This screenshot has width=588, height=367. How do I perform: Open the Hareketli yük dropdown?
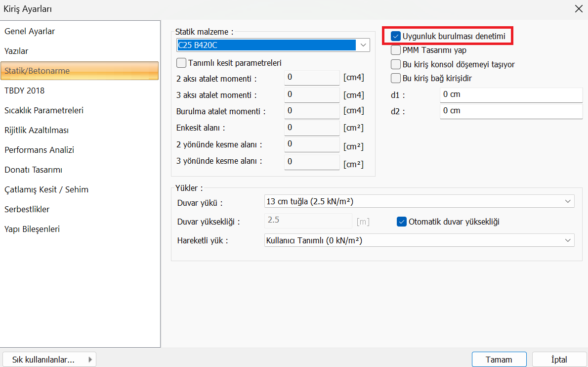567,240
